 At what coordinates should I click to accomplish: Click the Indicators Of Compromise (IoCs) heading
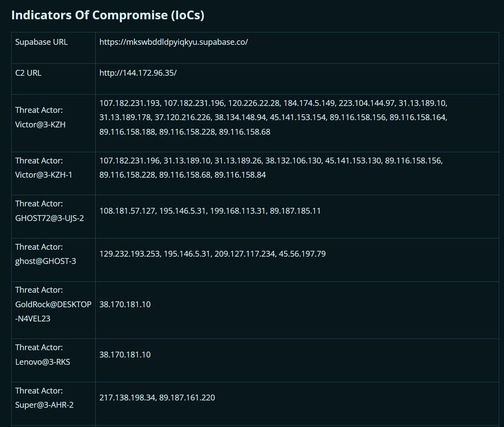(x=108, y=15)
